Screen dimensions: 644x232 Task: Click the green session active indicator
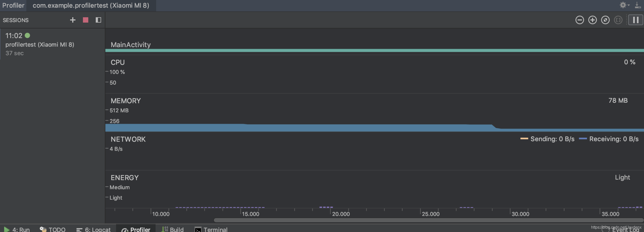pos(28,35)
